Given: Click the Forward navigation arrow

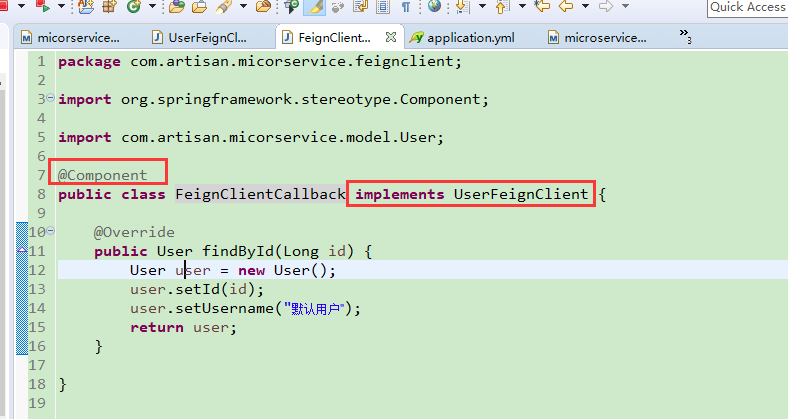Looking at the screenshot, I should 606,6.
